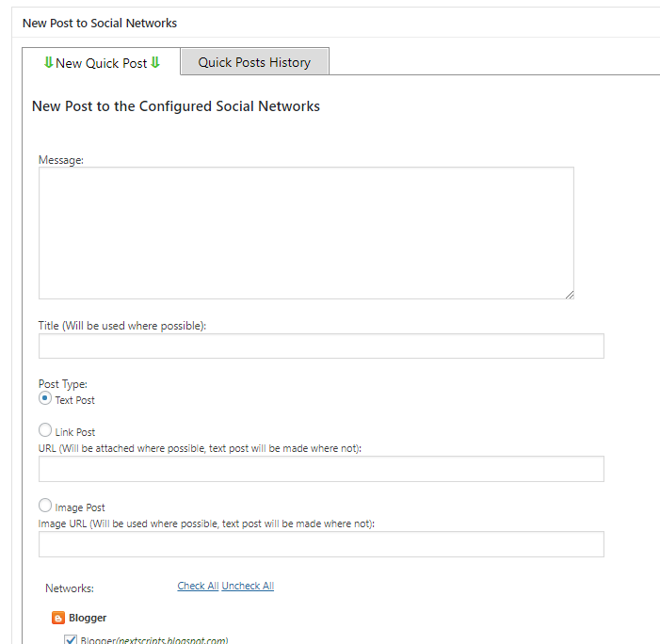Image resolution: width=660 pixels, height=644 pixels.
Task: Choose the Image Post radio option
Action: (45, 506)
